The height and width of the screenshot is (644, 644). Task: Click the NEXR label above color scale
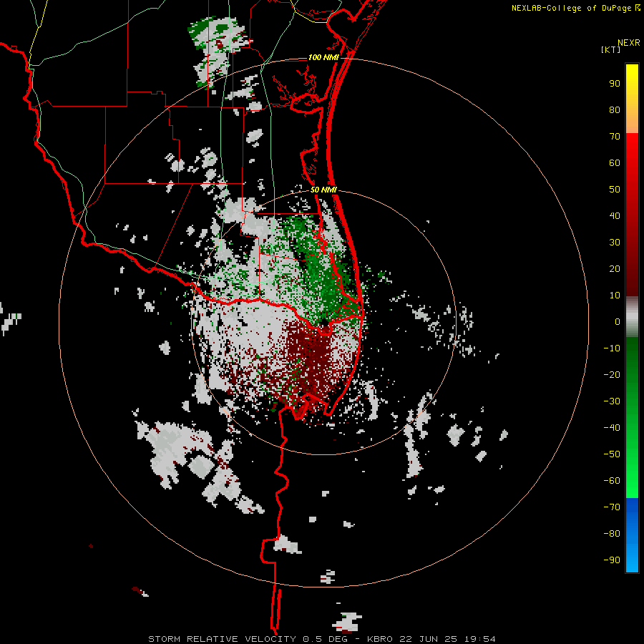point(628,43)
